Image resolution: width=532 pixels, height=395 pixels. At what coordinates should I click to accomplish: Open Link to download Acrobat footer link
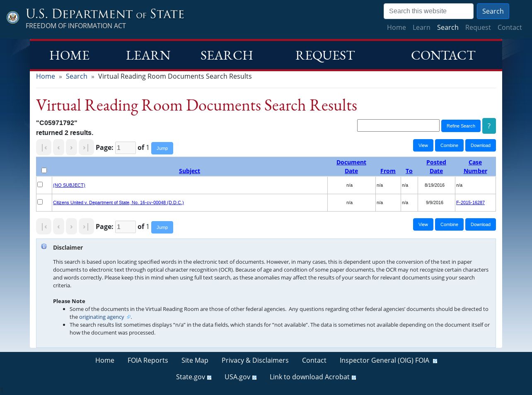310,377
